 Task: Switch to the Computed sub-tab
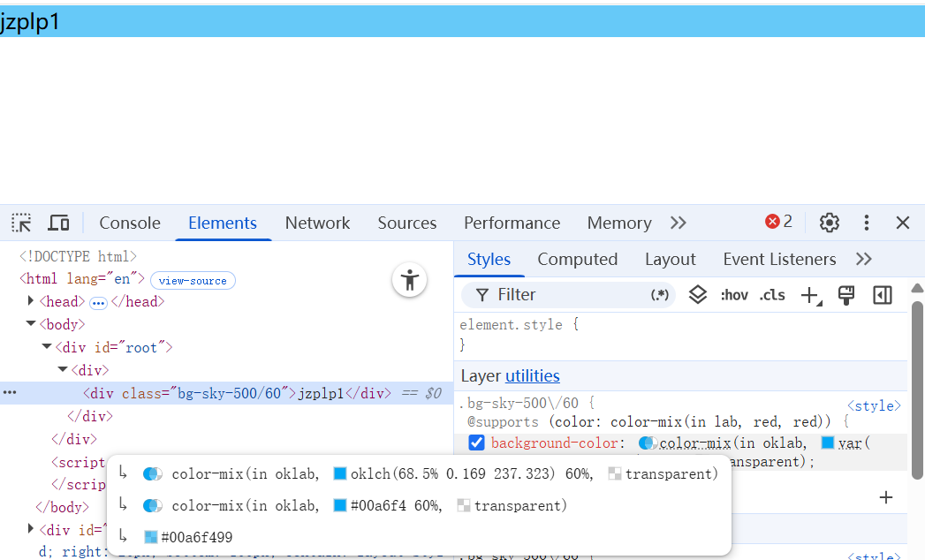pos(578,259)
